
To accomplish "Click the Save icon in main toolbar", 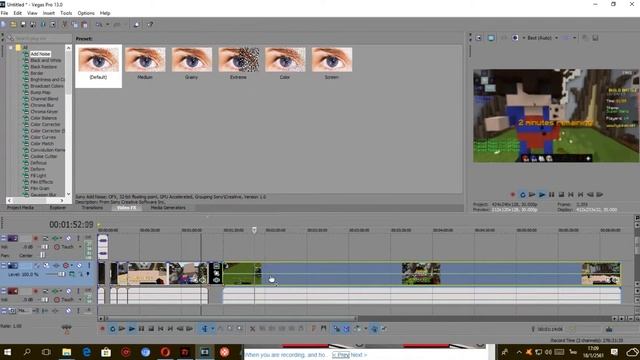I will (23, 24).
